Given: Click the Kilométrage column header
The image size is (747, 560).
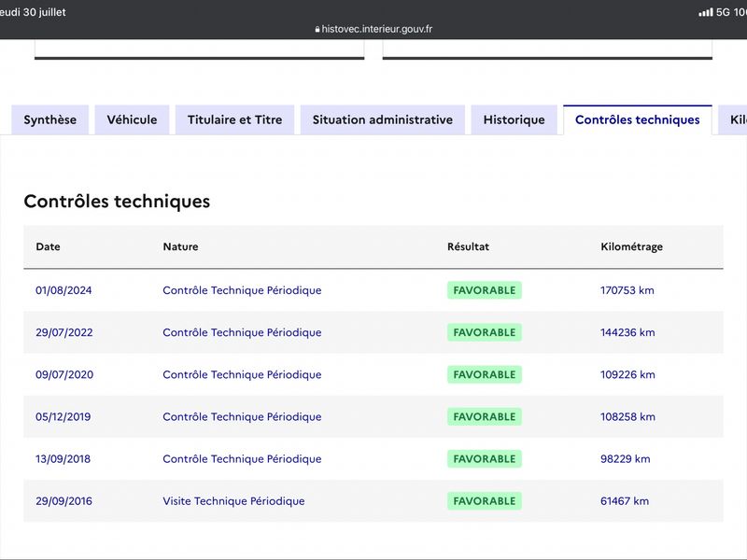Looking at the screenshot, I should (x=632, y=246).
